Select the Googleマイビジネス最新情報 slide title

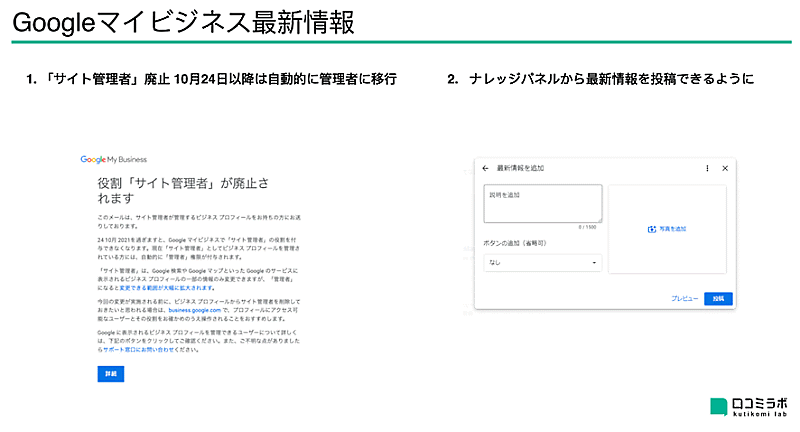click(185, 22)
